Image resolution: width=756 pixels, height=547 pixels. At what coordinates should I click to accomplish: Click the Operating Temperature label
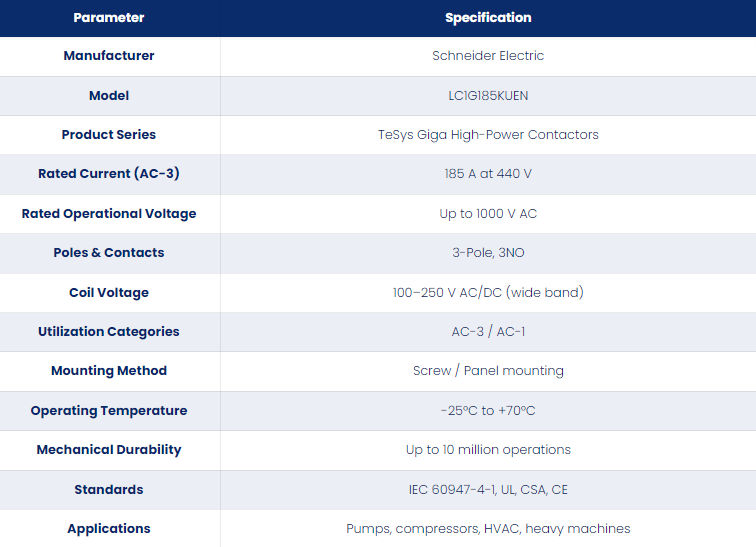click(x=109, y=411)
